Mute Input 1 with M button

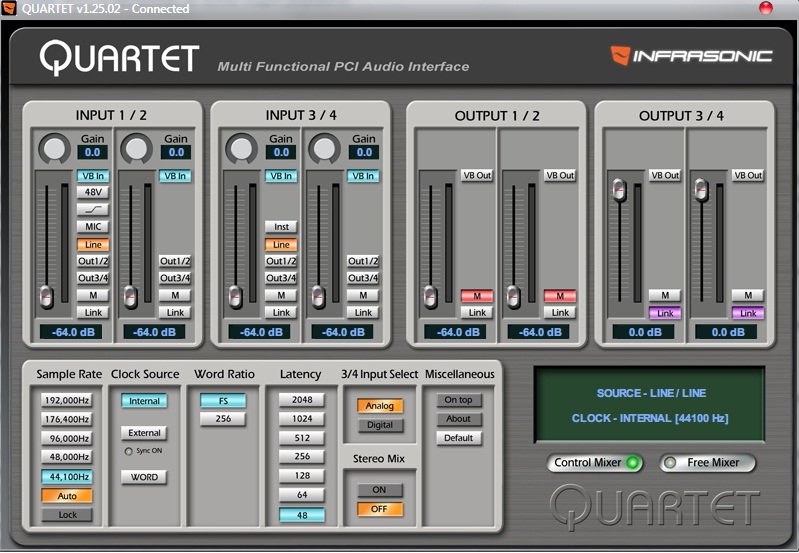click(93, 295)
